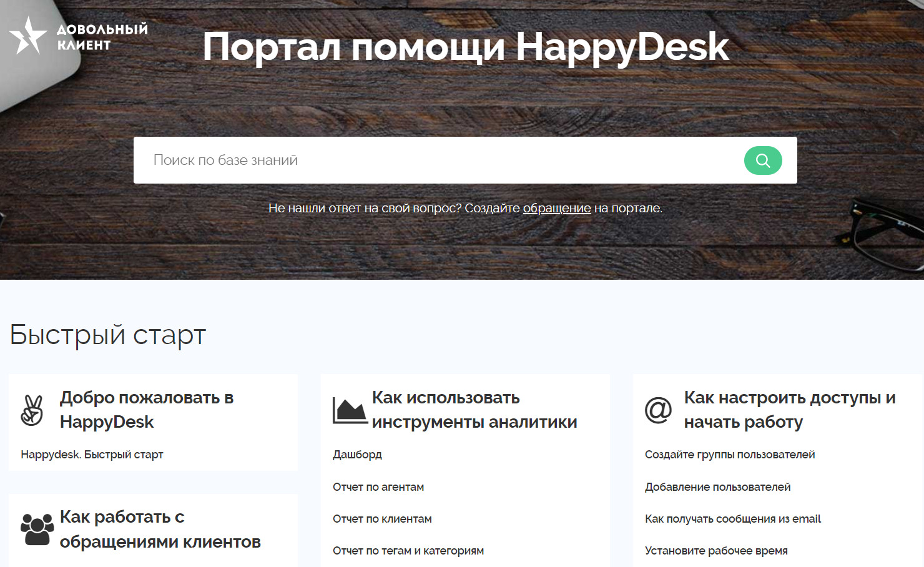Open Отчет по агентам article
Screen dimensions: 924x567
(x=378, y=487)
